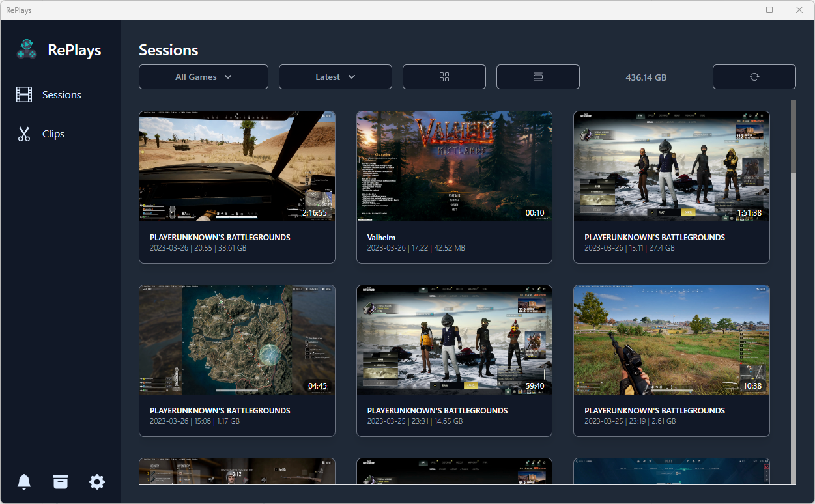Open the Sessions page from the sidebar
The height and width of the screenshot is (504, 815).
[x=60, y=94]
